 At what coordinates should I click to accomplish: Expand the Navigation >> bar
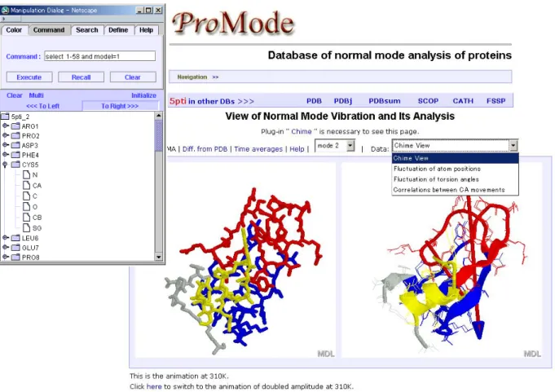coord(340,77)
